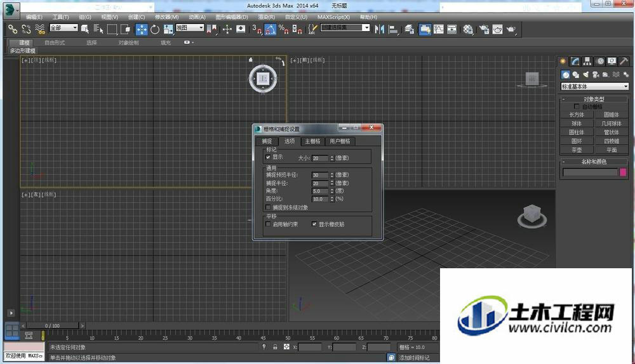Activate the Select Object arrow tool
The height and width of the screenshot is (364, 635).
84,29
